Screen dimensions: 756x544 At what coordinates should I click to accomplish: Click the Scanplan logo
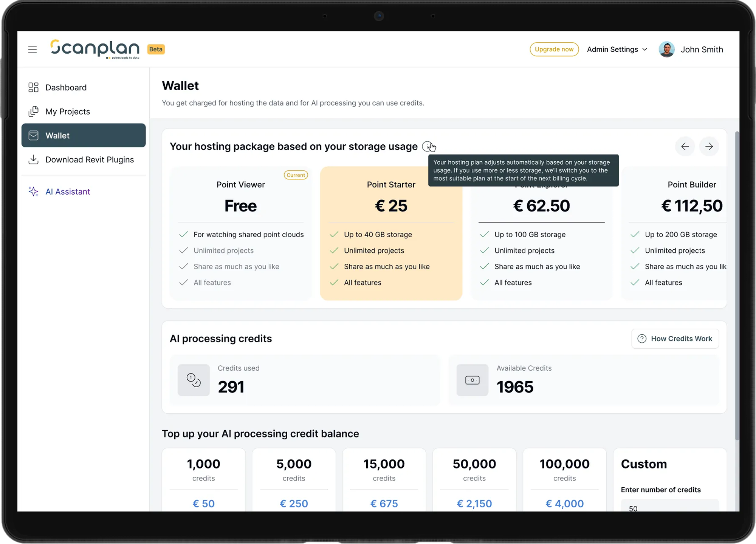point(94,48)
